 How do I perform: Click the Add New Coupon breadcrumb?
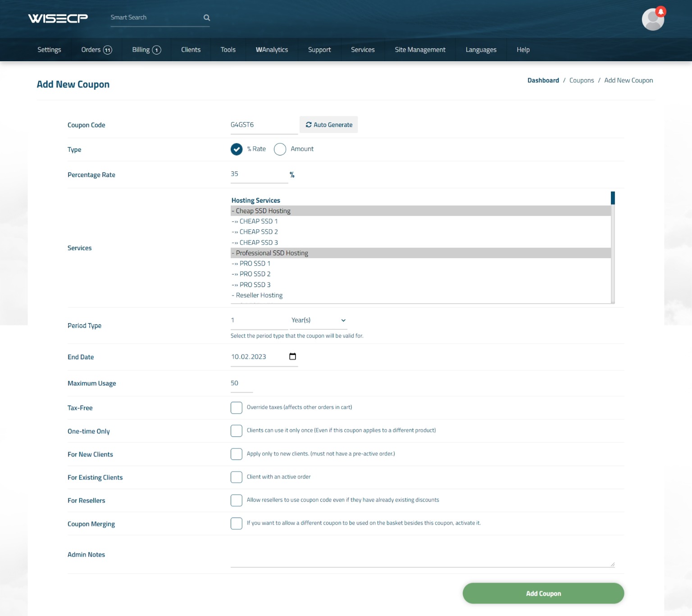(628, 80)
